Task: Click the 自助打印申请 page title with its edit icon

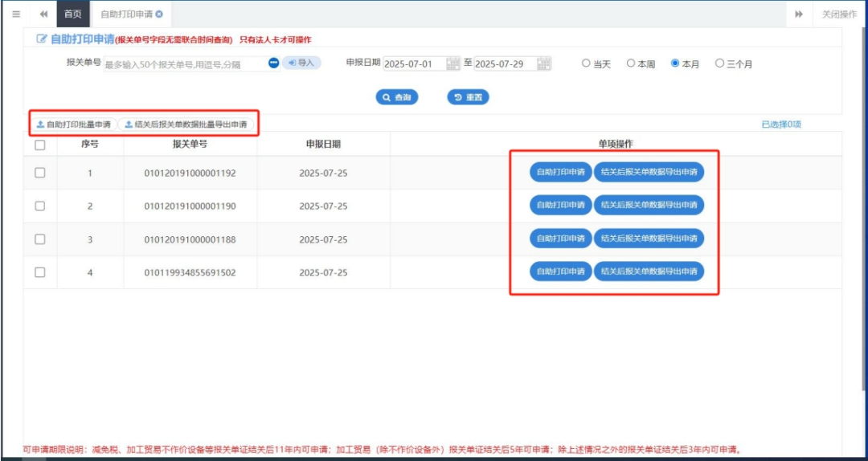Action: (x=75, y=39)
